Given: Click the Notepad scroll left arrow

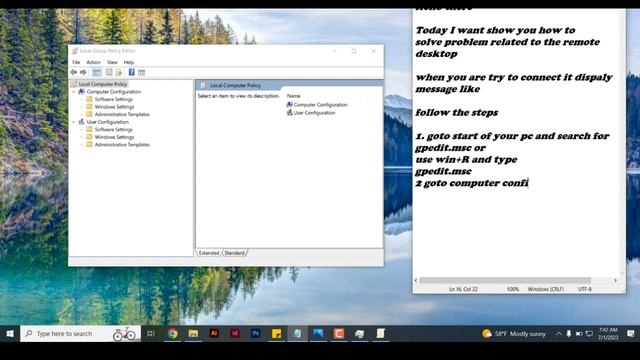Looking at the screenshot, I should click(416, 280).
